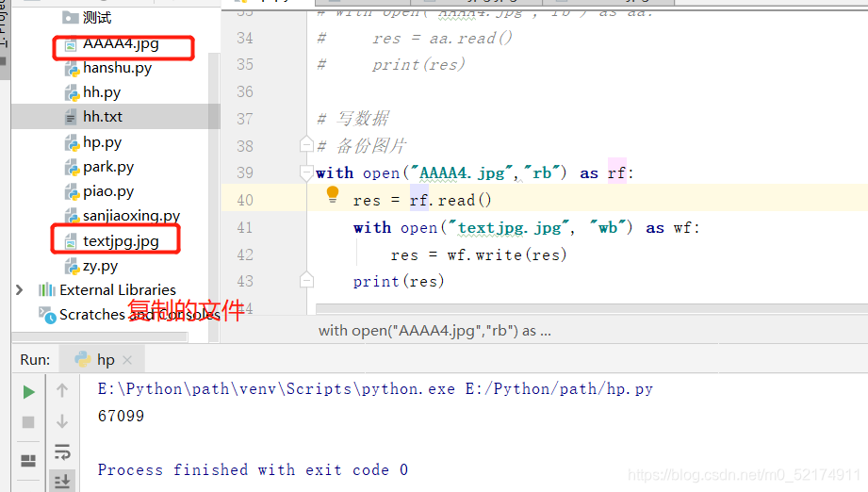Click the scroll-to-end icon in the Run toolbar

tap(62, 481)
